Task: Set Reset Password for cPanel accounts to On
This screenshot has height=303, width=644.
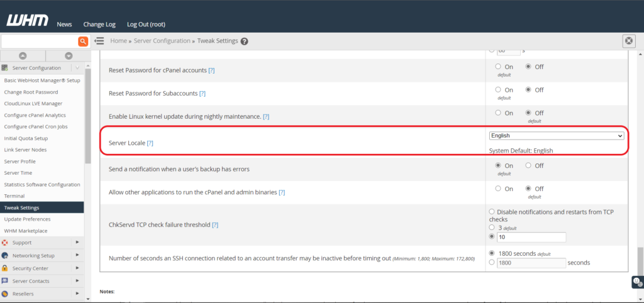Action: pos(498,67)
